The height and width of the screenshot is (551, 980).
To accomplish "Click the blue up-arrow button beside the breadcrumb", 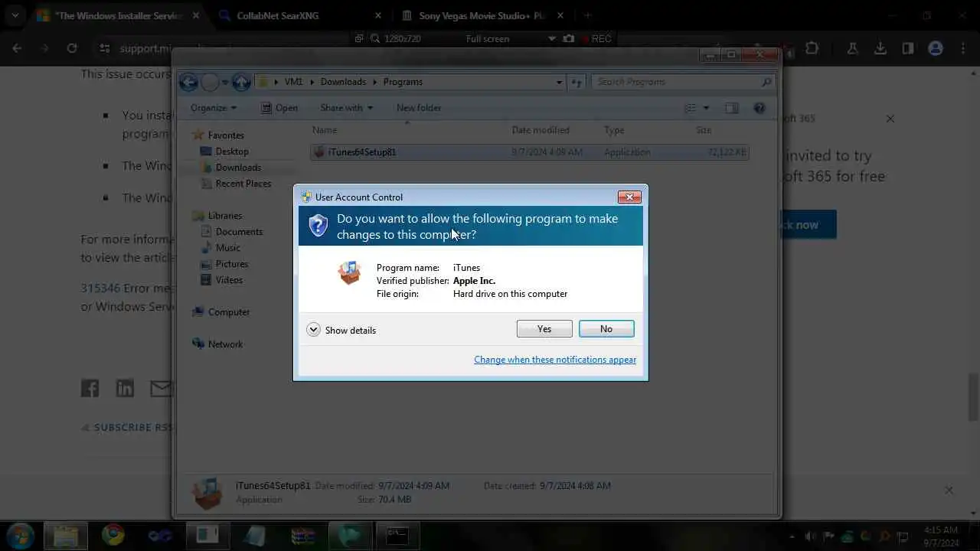I will (x=241, y=82).
